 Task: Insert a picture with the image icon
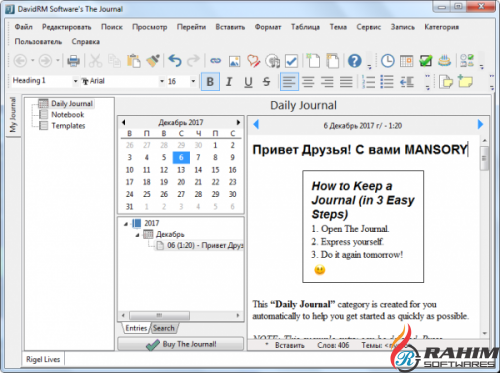(234, 61)
